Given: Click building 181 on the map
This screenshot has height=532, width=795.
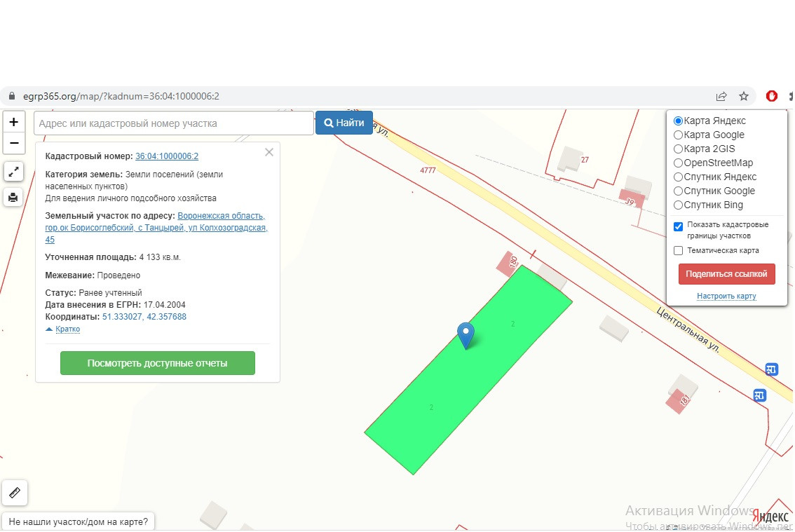Looking at the screenshot, I should [x=678, y=401].
